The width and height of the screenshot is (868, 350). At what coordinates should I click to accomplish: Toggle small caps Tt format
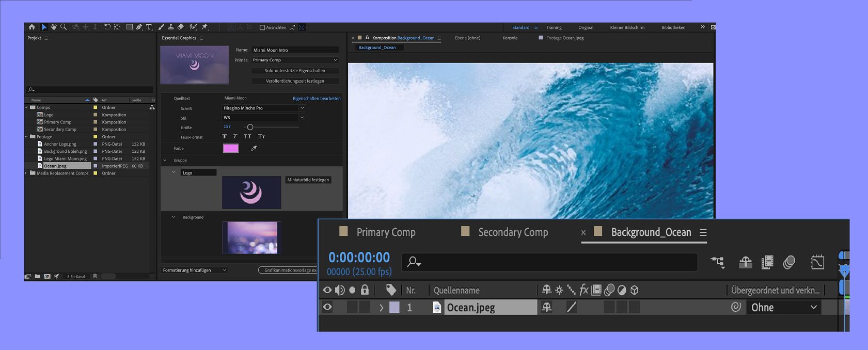click(262, 137)
